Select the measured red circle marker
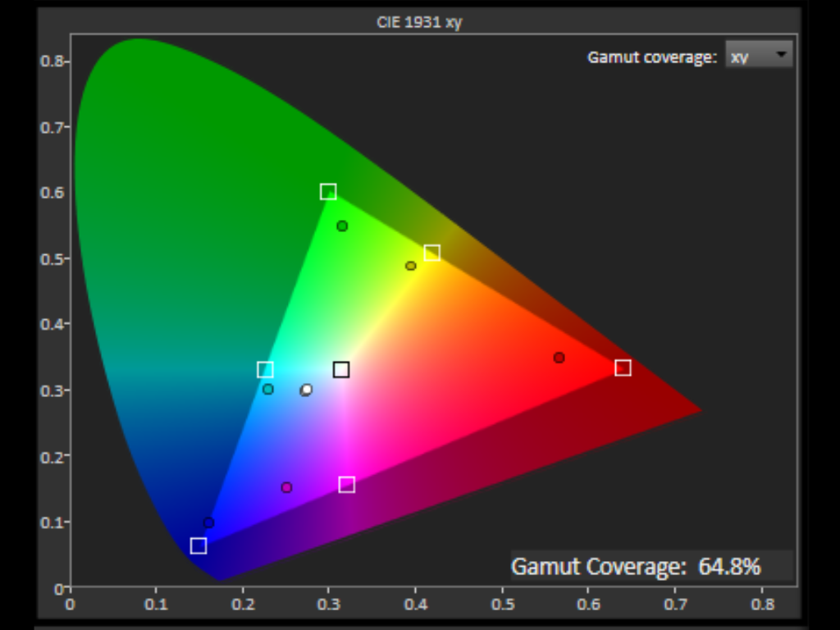Viewport: 840px width, 630px height. [559, 358]
